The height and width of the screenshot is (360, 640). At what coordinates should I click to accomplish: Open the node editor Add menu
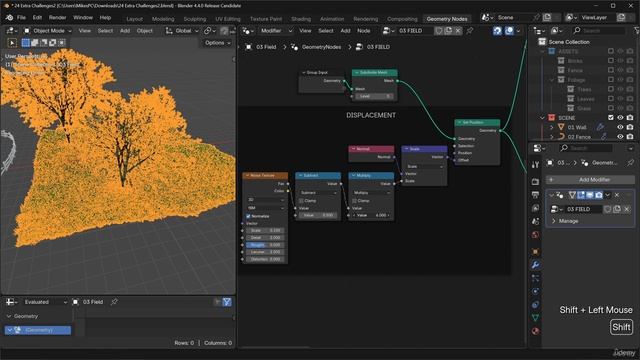pyautogui.click(x=345, y=31)
